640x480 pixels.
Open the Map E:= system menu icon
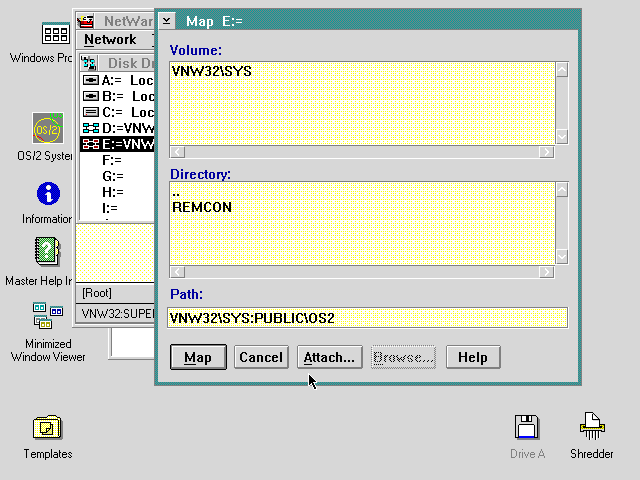pyautogui.click(x=167, y=21)
